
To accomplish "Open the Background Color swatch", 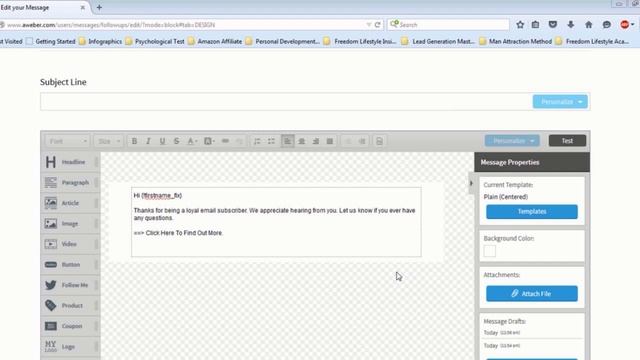I will (x=490, y=251).
